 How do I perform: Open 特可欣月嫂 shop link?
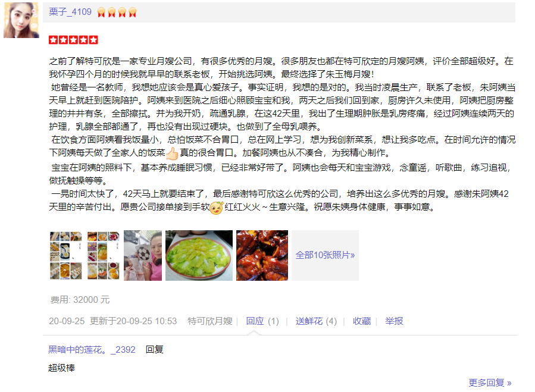[210, 321]
